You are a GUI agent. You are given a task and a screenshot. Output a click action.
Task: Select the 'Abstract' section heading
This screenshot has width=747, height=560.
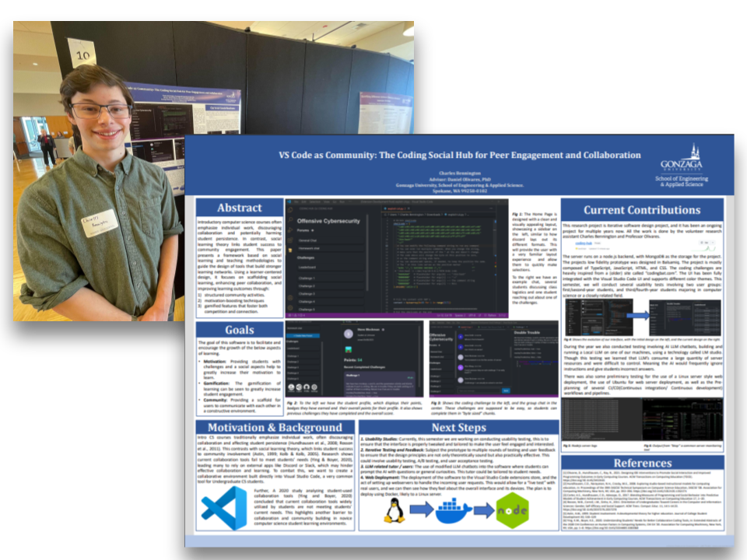(239, 208)
